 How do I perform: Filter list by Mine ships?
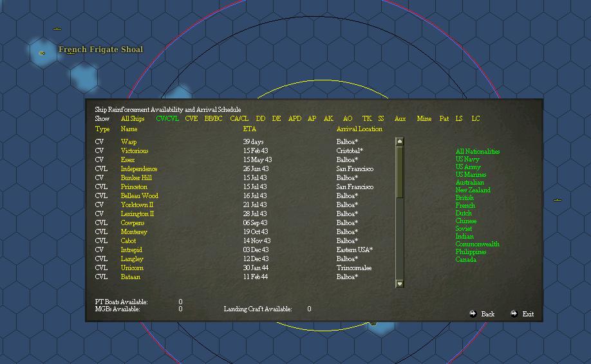tap(424, 118)
